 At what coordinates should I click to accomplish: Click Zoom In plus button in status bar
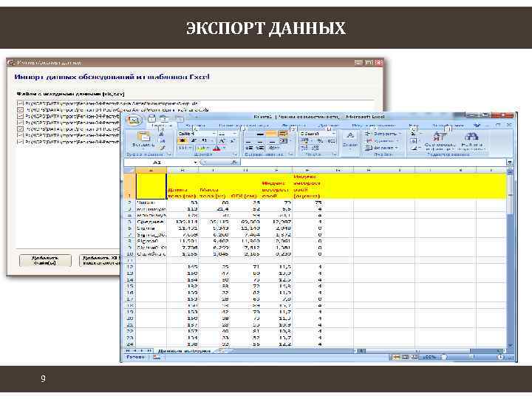pos(501,357)
